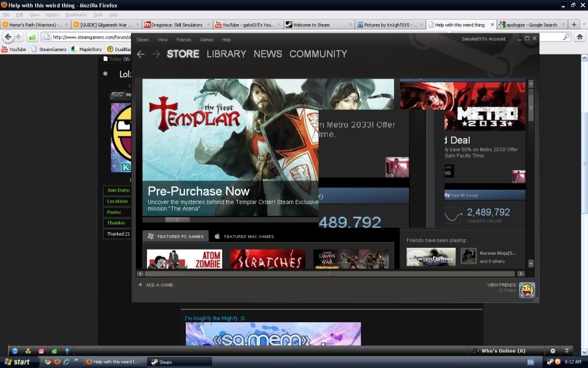Image resolution: width=588 pixels, height=368 pixels.
Task: Switch to Welcome to Steam Firefox tab
Action: click(319, 25)
